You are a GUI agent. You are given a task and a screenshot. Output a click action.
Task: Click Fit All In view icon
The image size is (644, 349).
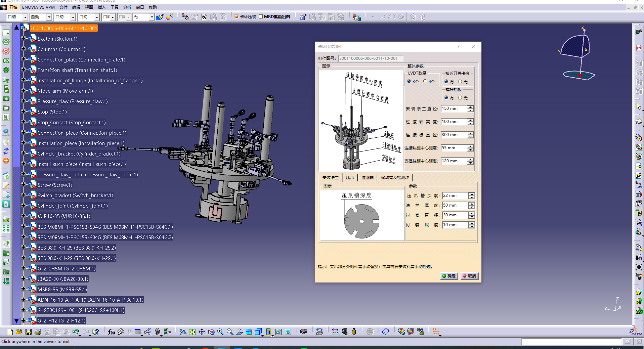tap(192, 332)
